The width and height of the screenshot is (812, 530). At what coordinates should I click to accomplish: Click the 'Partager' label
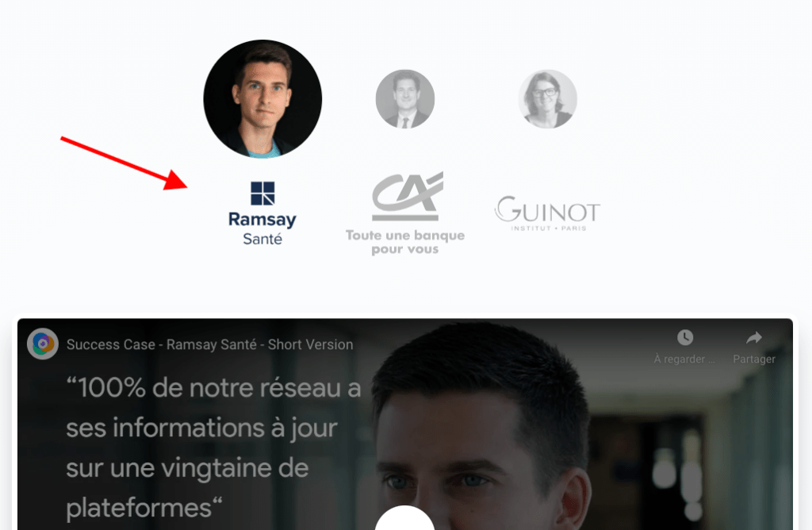pos(754,359)
